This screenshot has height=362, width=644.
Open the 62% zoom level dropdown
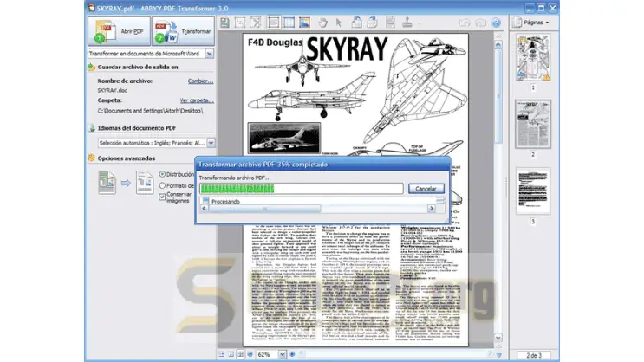pos(283,354)
